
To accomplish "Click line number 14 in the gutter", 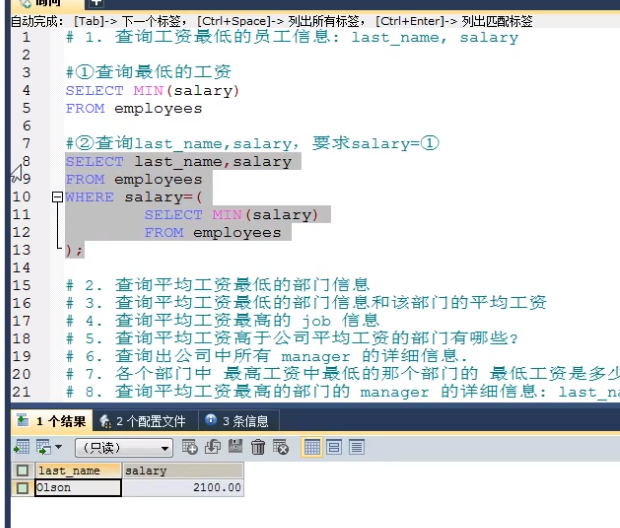I will tap(21, 268).
